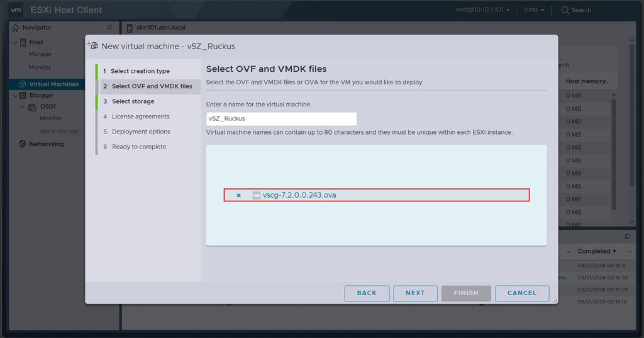Click the tasks panel maximize icon
The width and height of the screenshot is (644, 338).
coord(628,237)
